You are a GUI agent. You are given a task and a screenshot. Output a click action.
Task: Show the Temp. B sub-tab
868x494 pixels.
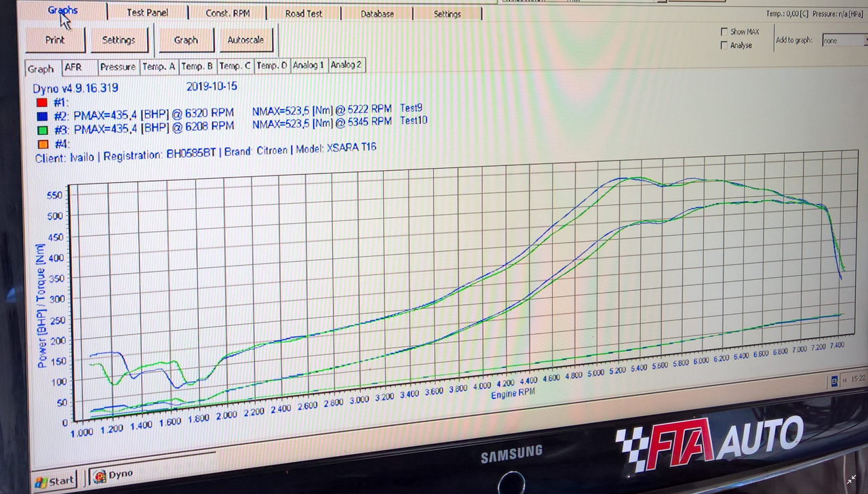[x=197, y=66]
